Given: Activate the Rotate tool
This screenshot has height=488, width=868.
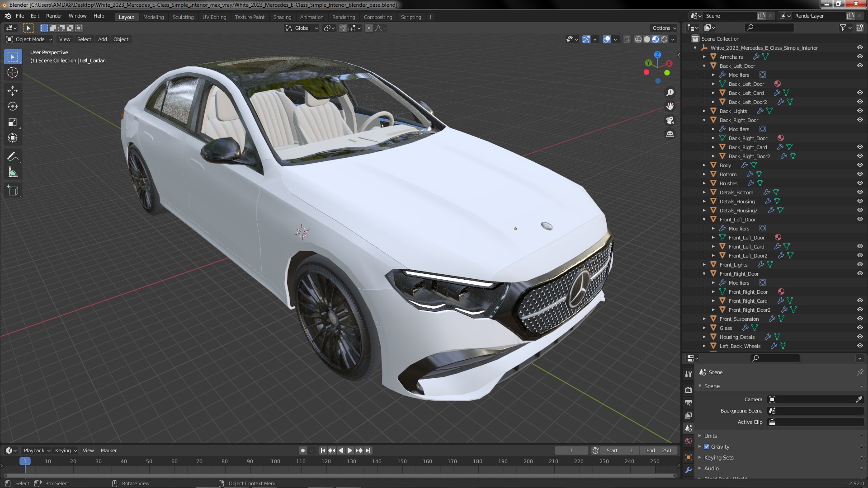Looking at the screenshot, I should 13,107.
